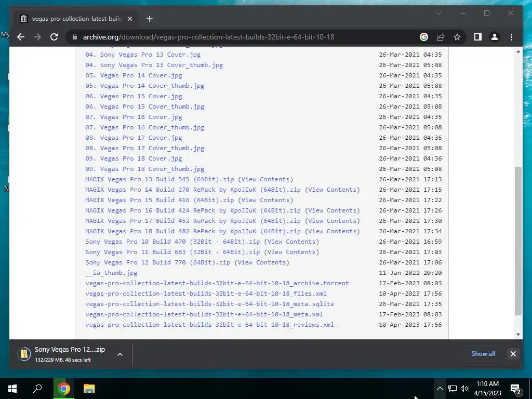532x399 pixels.
Task: Download MAGIX Vegas Pro 16 Build 424 zip
Action: [193, 210]
